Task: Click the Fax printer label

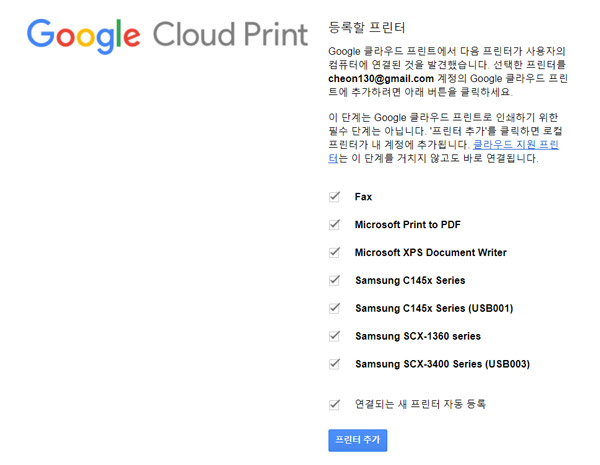Action: pyautogui.click(x=363, y=197)
